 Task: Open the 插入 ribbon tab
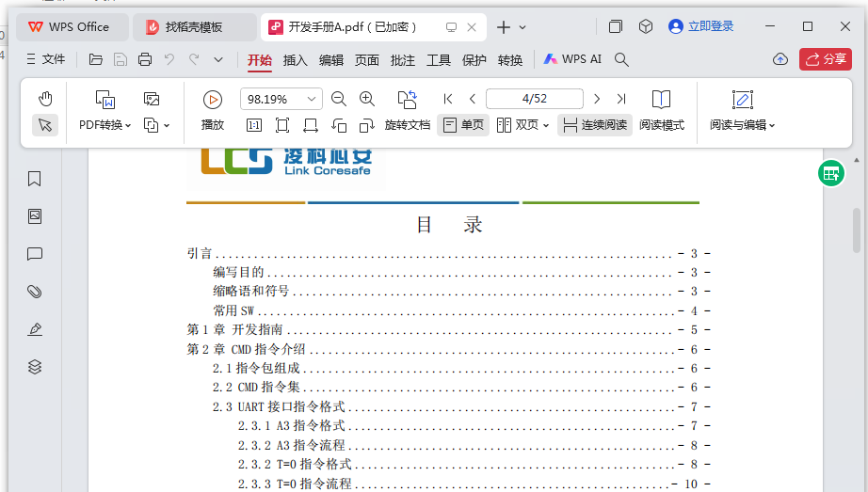(x=296, y=60)
